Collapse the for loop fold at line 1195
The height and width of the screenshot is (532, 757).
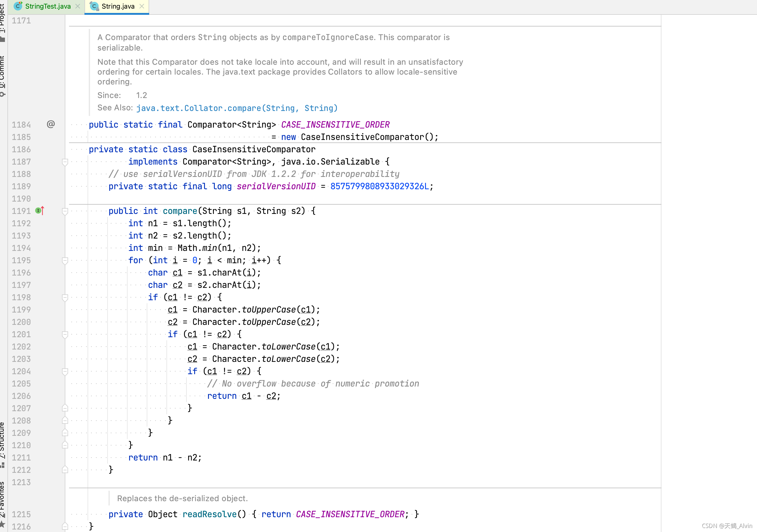pyautogui.click(x=65, y=260)
